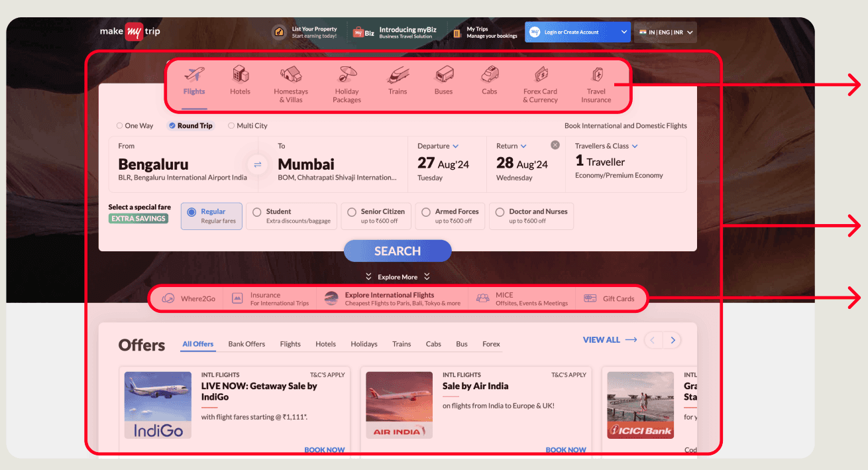The image size is (868, 470).
Task: Click 'LIVE NOW: Getaway Sale by IndiGo' title
Action: (259, 391)
